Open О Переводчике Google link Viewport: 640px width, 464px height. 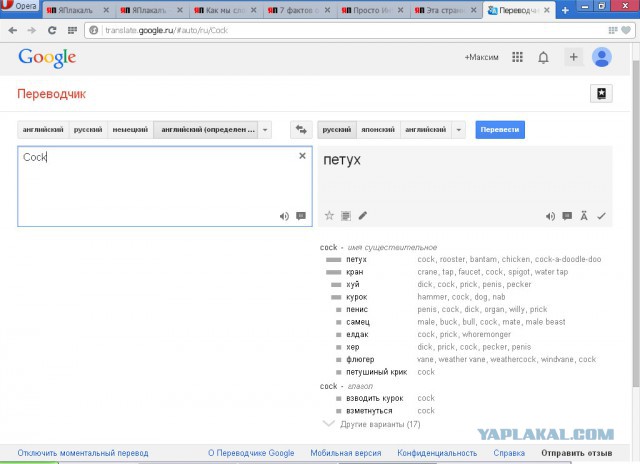(251, 453)
